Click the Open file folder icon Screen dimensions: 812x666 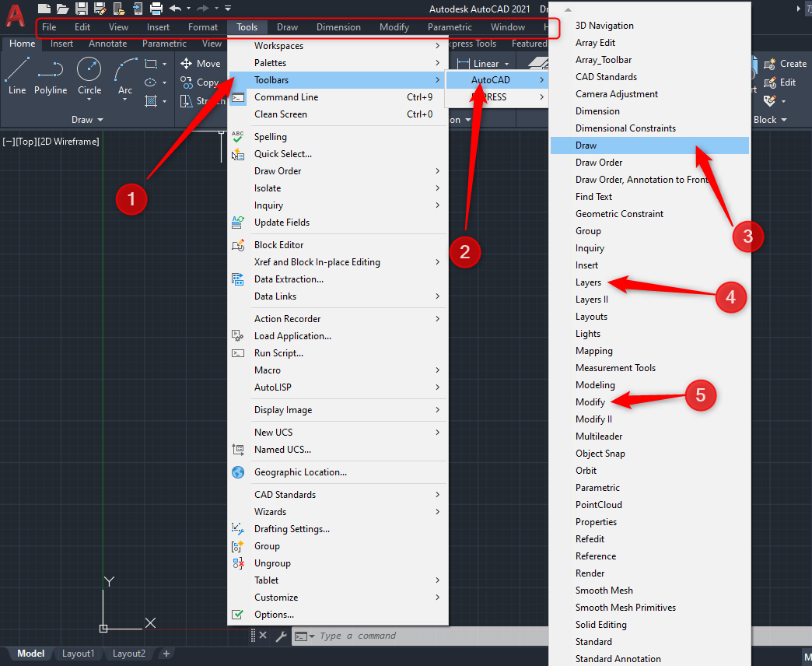click(63, 9)
